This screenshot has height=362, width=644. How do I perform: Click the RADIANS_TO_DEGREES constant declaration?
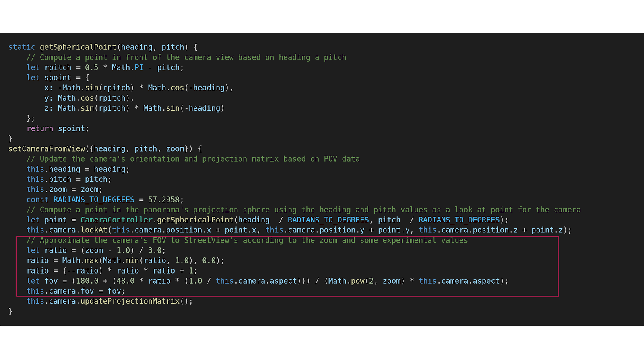pos(93,200)
